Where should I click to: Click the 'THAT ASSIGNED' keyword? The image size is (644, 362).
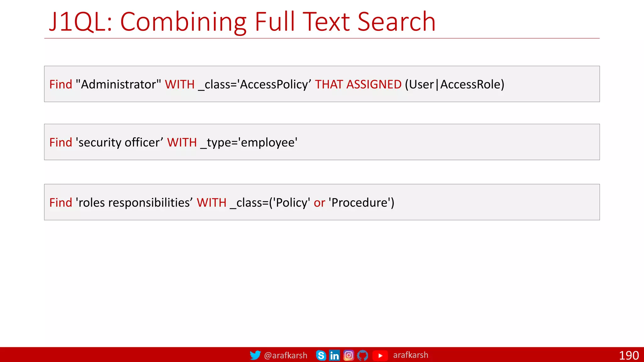[x=358, y=84]
